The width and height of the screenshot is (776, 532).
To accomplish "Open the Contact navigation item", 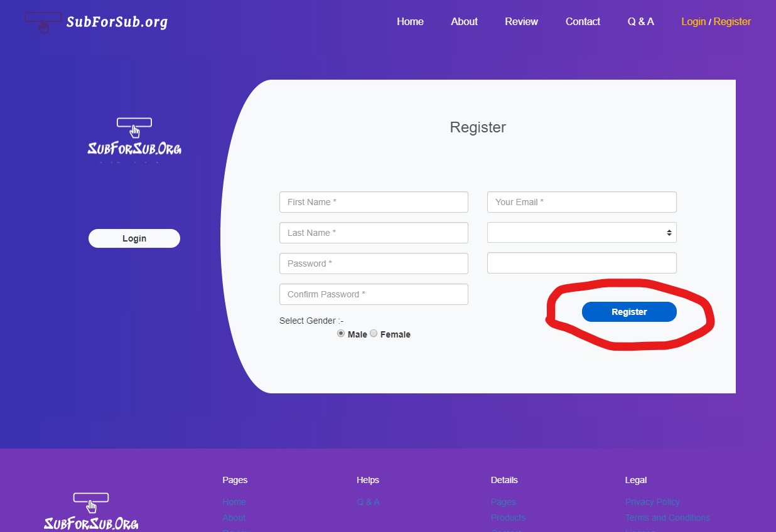I will point(583,22).
